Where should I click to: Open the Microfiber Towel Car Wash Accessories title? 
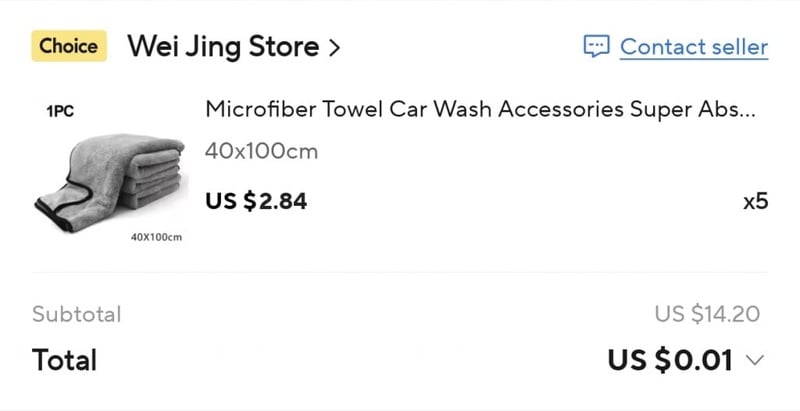480,110
